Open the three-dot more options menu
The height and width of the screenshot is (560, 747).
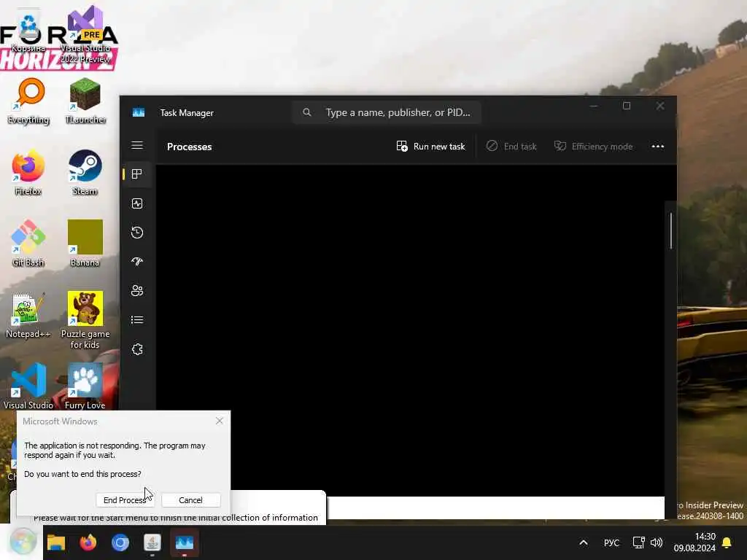[x=657, y=146]
